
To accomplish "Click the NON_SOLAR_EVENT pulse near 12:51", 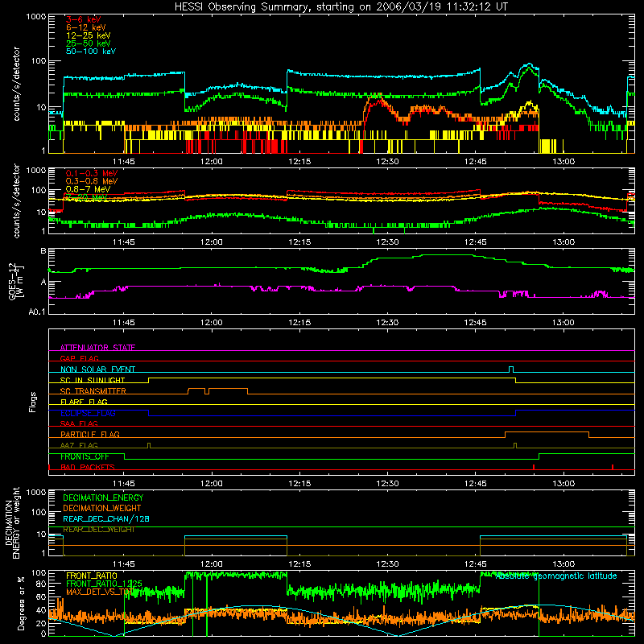I will pos(511,369).
